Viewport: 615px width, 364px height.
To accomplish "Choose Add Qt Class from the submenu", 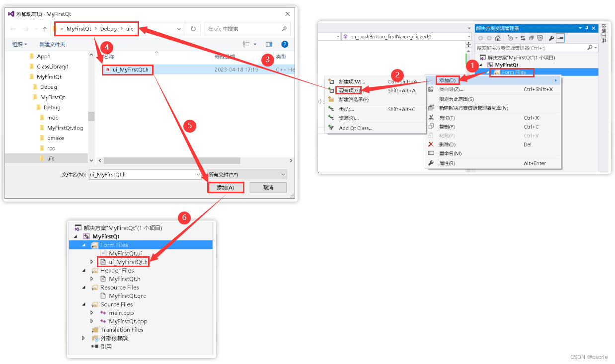I will [x=357, y=128].
